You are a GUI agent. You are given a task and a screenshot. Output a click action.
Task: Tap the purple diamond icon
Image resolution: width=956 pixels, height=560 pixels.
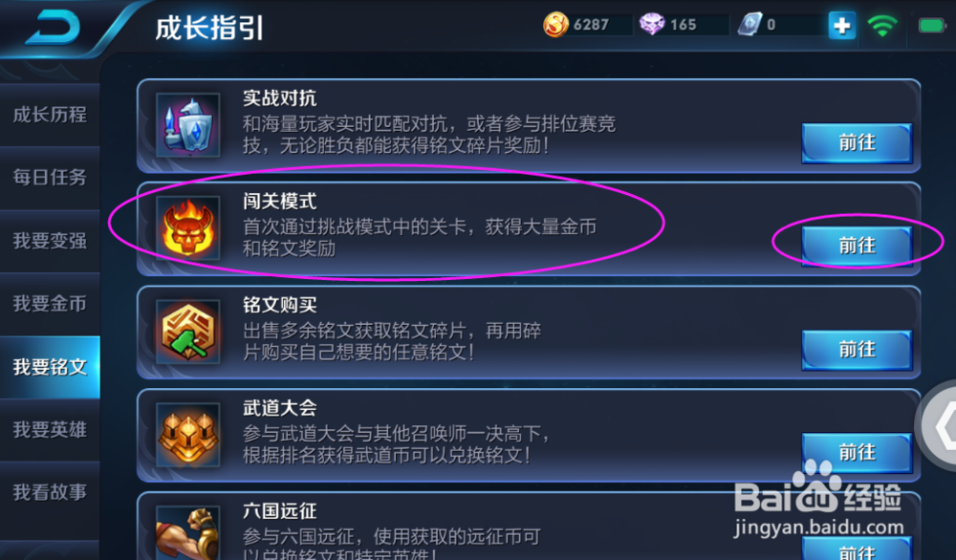(652, 25)
